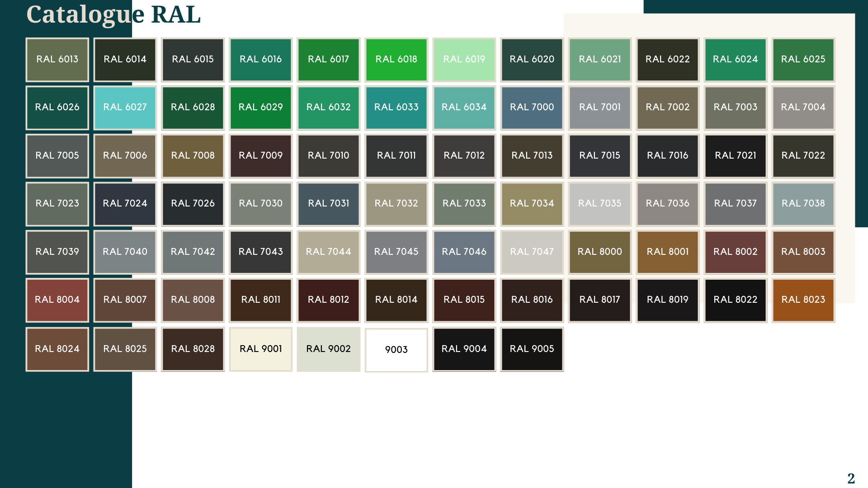
Task: Pick the RAL 9002 grey white swatch
Action: pyautogui.click(x=329, y=349)
